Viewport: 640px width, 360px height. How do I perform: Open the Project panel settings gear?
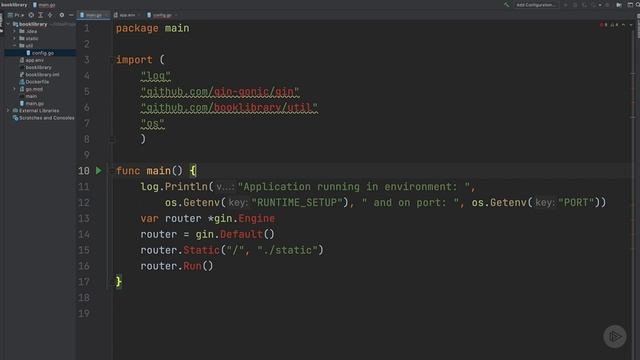62,15
